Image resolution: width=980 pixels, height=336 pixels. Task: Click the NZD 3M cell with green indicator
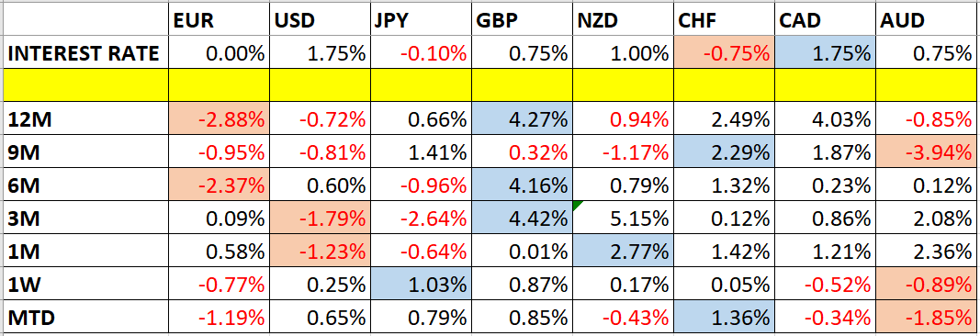tap(623, 218)
